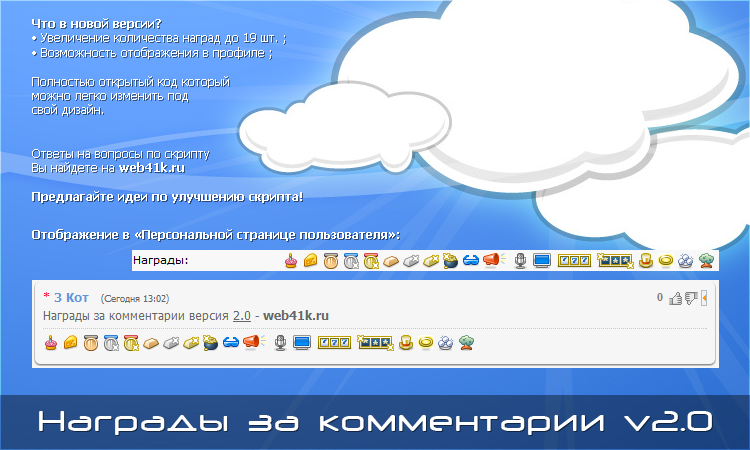
Task: Click the golden top hat in the Награды row
Action: coord(646,261)
